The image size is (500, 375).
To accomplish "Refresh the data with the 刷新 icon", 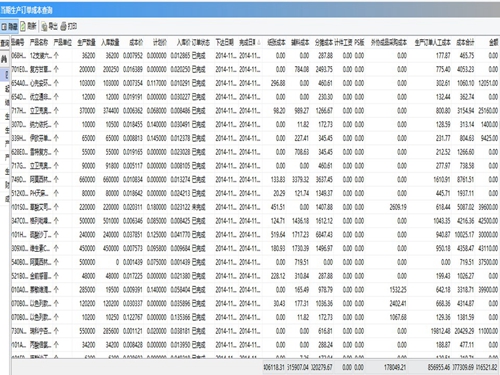I will pyautogui.click(x=28, y=26).
